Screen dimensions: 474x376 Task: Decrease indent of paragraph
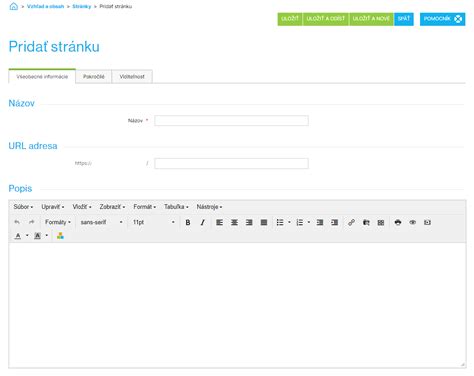pyautogui.click(x=320, y=222)
